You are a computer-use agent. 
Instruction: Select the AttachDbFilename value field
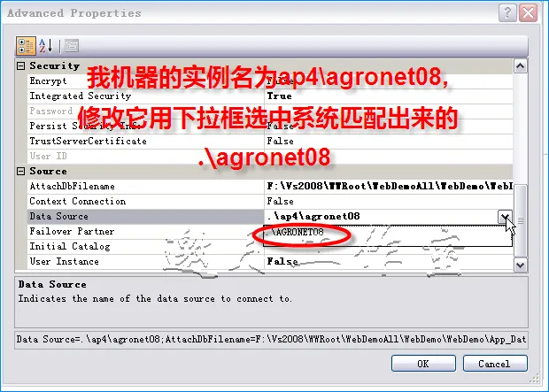pyautogui.click(x=389, y=186)
